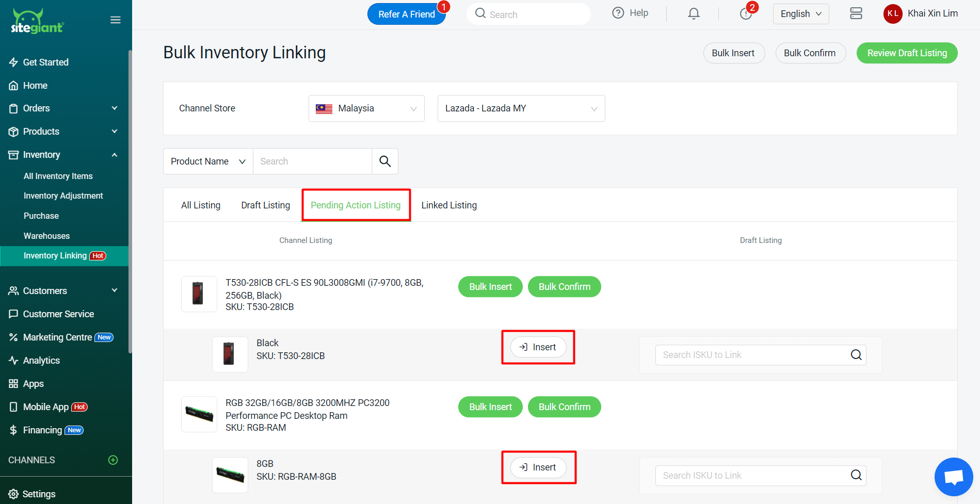Click search icon in first ISKU link field
The height and width of the screenshot is (504, 980).
click(x=856, y=355)
